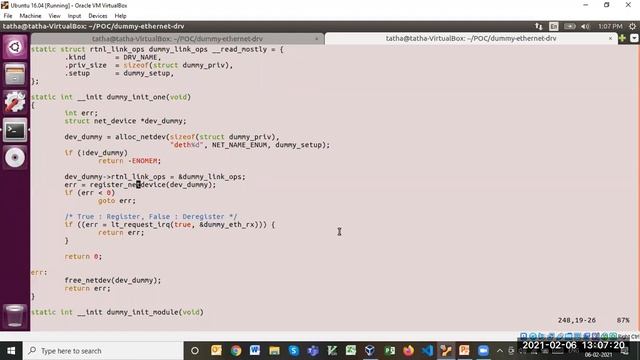Open the battery status indicator
Screen dimensions: 640x360
[569, 26]
